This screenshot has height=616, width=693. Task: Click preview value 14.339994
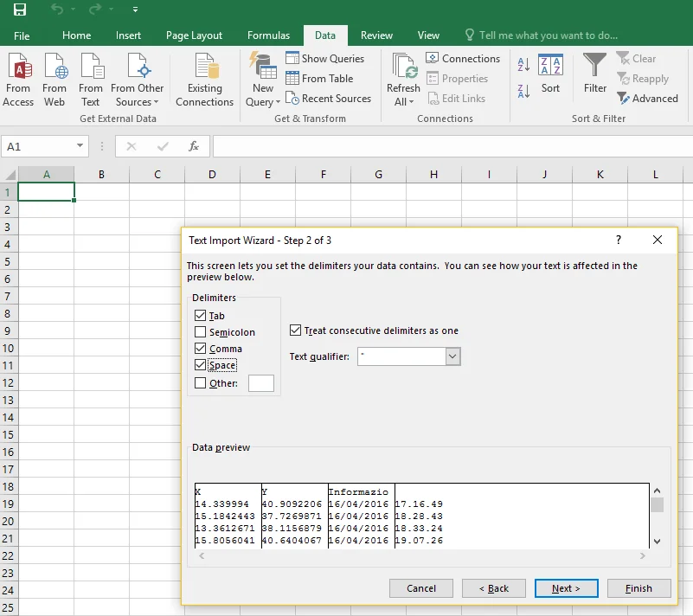pyautogui.click(x=221, y=504)
